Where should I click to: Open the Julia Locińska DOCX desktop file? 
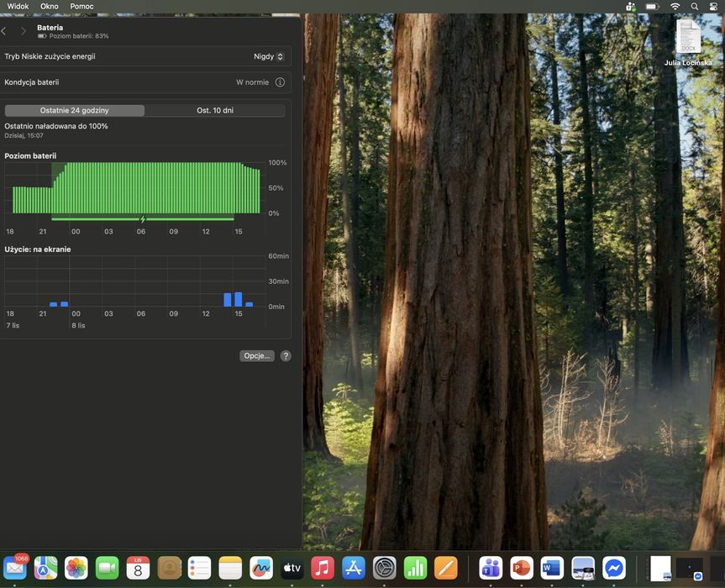click(688, 43)
